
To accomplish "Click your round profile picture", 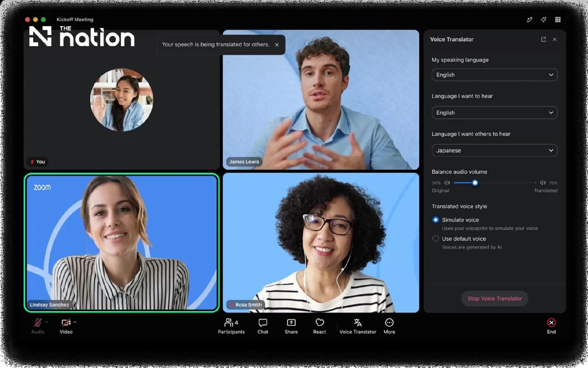I will (x=121, y=100).
